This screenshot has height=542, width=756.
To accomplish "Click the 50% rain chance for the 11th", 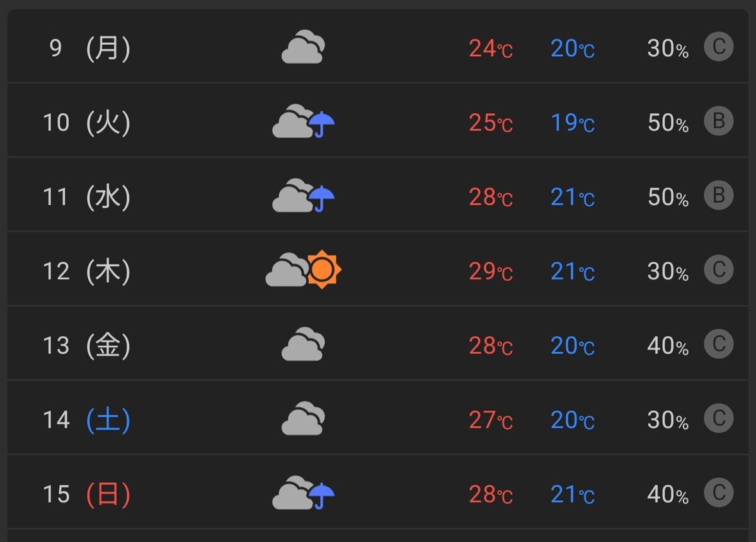I will (x=668, y=197).
